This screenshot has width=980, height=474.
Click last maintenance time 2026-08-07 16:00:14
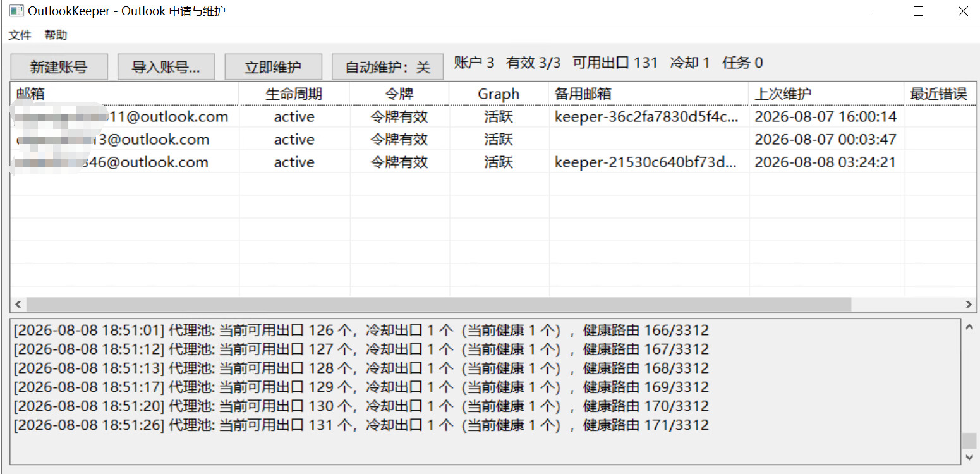(x=826, y=117)
